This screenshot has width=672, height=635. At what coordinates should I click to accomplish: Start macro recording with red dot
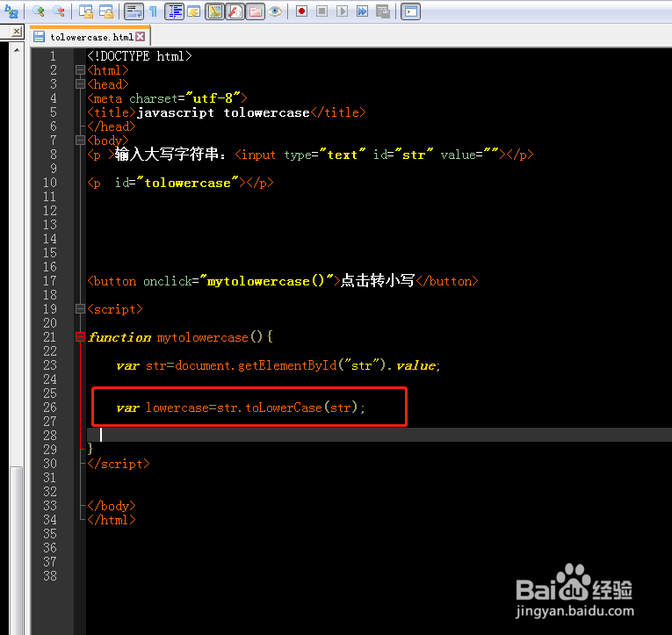[x=301, y=11]
